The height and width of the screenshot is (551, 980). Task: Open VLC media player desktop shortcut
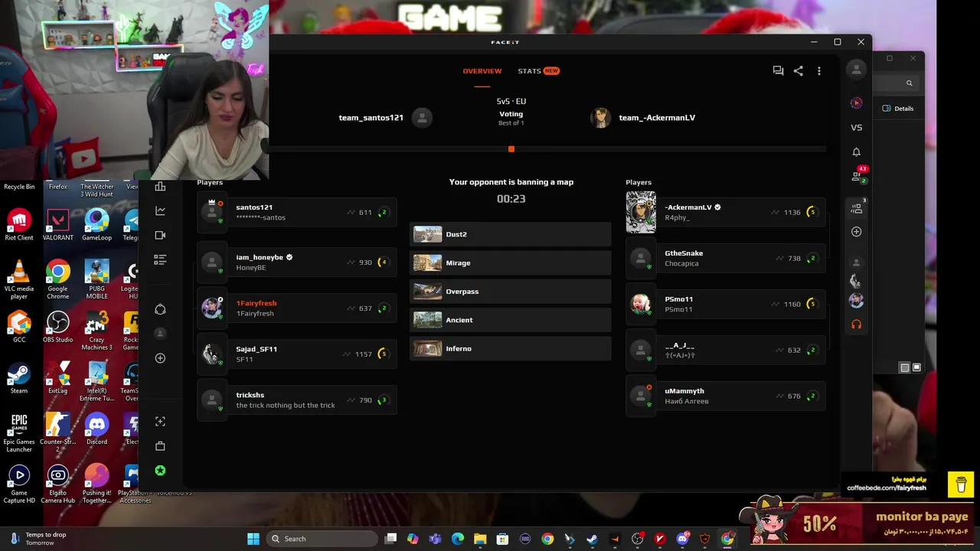click(19, 280)
